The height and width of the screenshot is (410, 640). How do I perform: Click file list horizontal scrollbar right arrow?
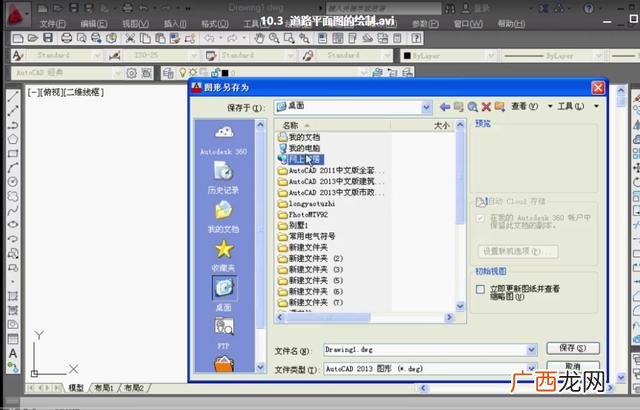coord(449,317)
